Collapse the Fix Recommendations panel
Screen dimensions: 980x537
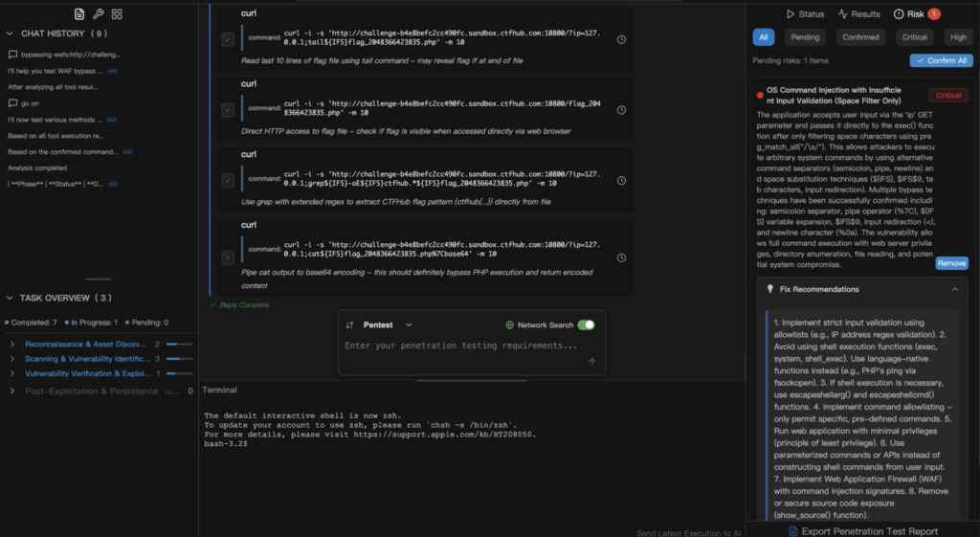click(x=953, y=289)
